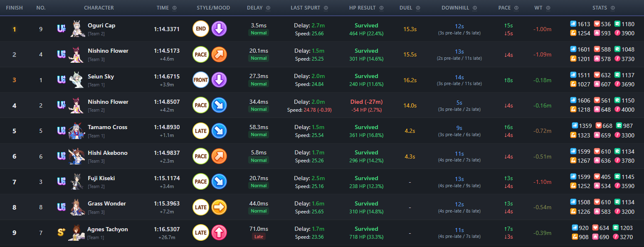Click Fuji Kiseki's blue mood arrow icon
This screenshot has height=247, width=644.
219,181
